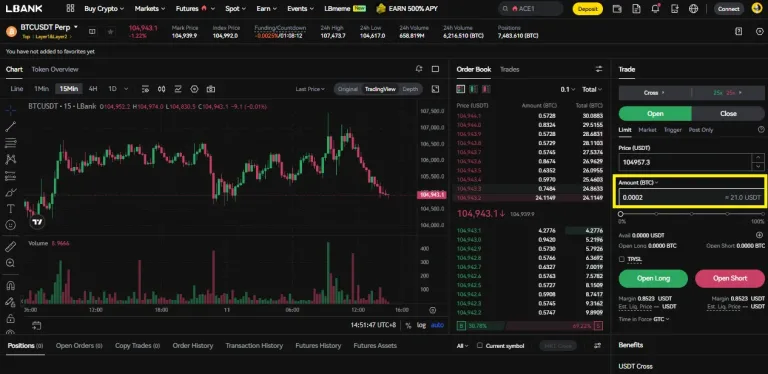
Task: Expand the BTCUSDT Perp pair selector
Action: (x=49, y=27)
